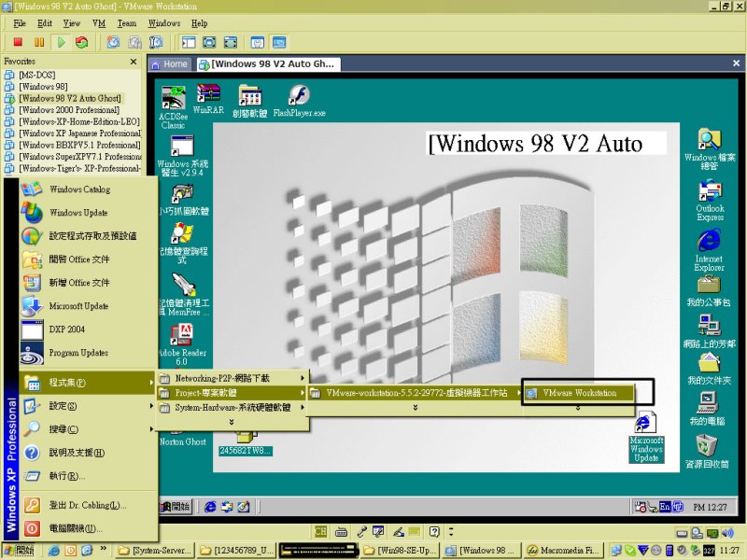The width and height of the screenshot is (747, 560).
Task: Open Internet Explorer icon on guest desktop
Action: click(709, 250)
